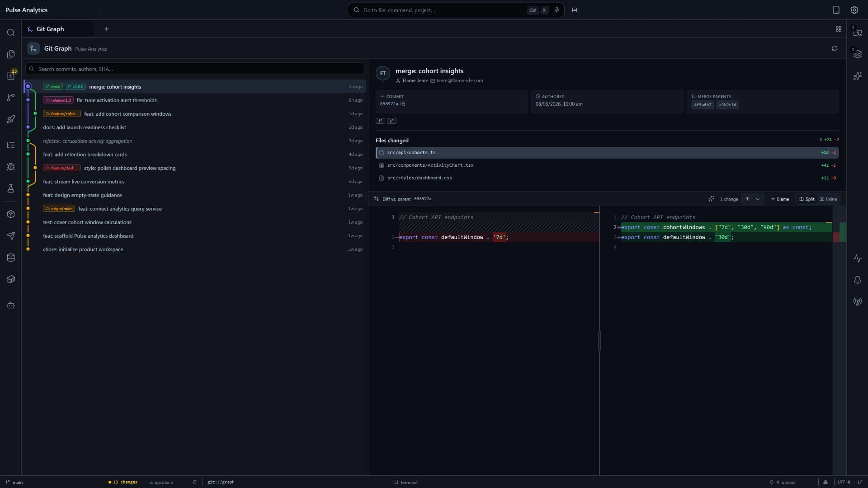The width and height of the screenshot is (868, 488).
Task: Toggle Blame in the diff toolbar
Action: click(x=780, y=199)
